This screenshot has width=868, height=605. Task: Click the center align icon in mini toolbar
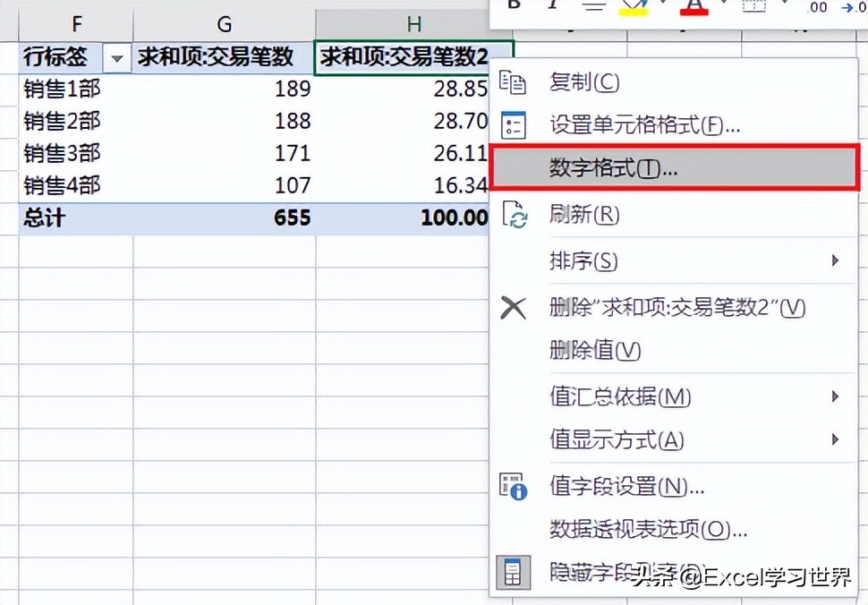[x=593, y=5]
